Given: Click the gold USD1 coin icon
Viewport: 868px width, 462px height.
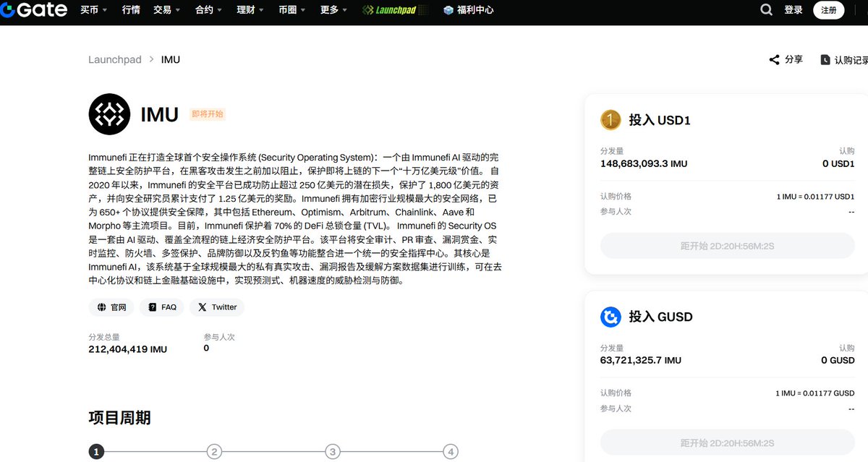Looking at the screenshot, I should coord(610,121).
